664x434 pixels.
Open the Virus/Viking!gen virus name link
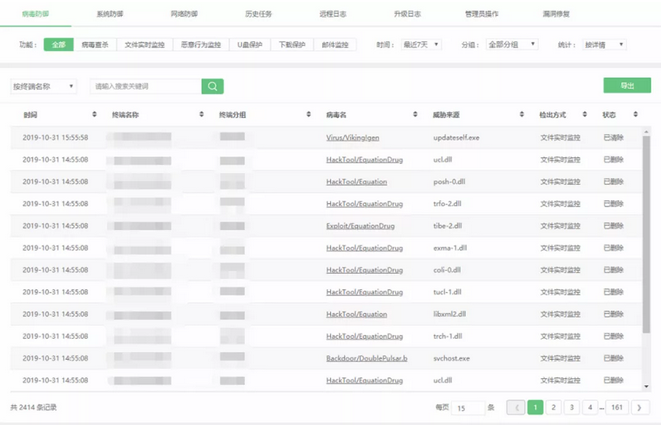(354, 137)
